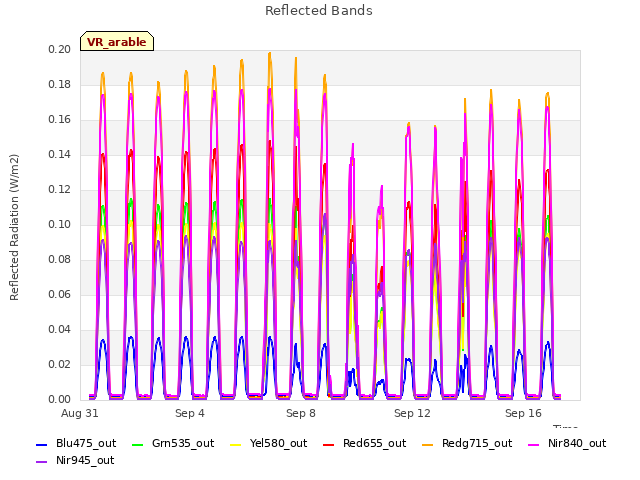Click the 0.16 y-axis tick label
The height and width of the screenshot is (480, 640).
[60, 120]
